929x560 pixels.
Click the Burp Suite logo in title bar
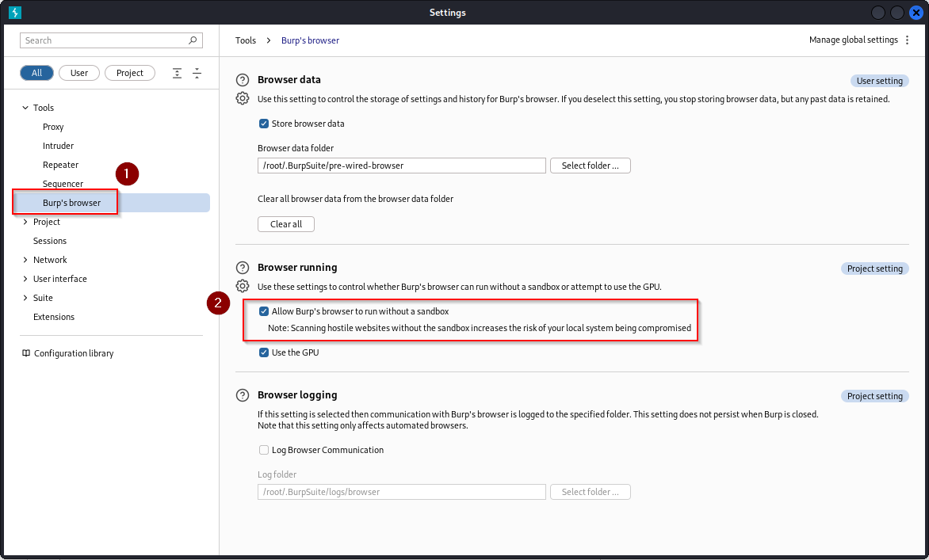click(x=15, y=13)
